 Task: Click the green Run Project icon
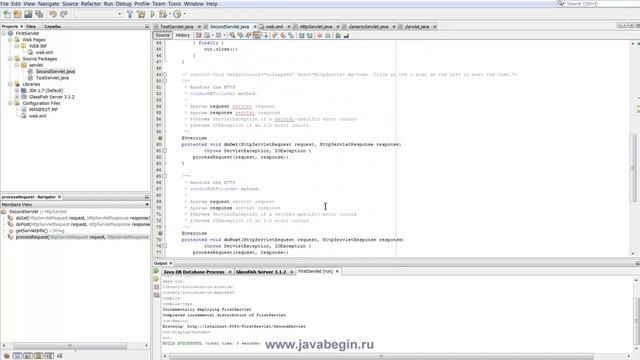153,14
